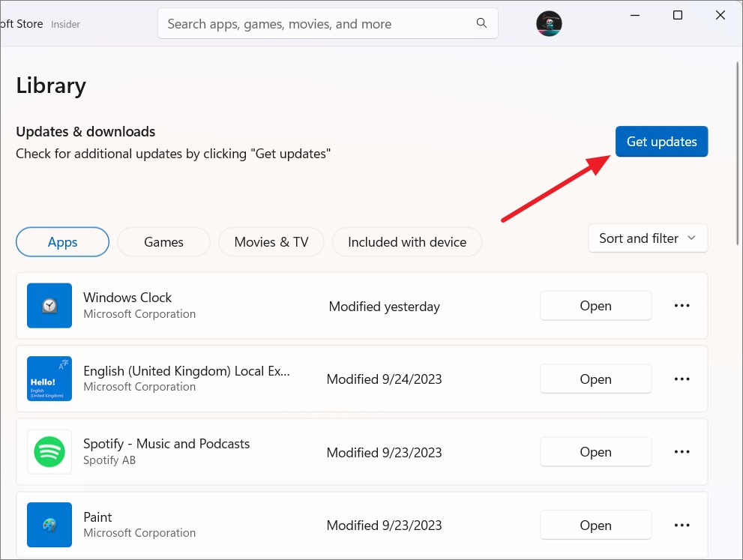The width and height of the screenshot is (743, 560).
Task: Select the Apps filter tab
Action: 62,242
